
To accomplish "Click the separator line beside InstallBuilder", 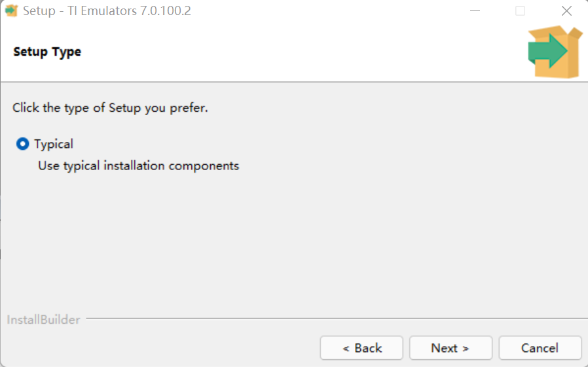I will 337,319.
